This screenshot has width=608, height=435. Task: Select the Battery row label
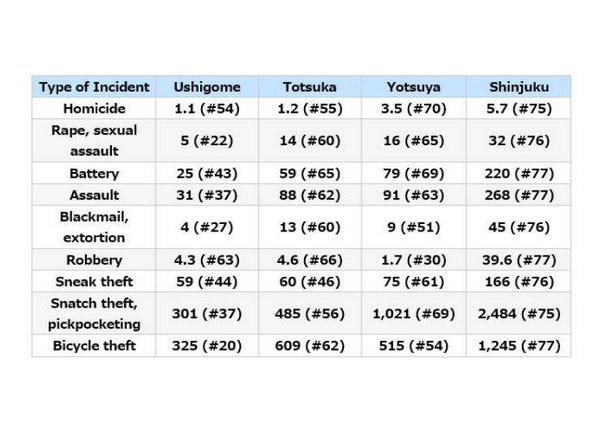click(x=94, y=174)
